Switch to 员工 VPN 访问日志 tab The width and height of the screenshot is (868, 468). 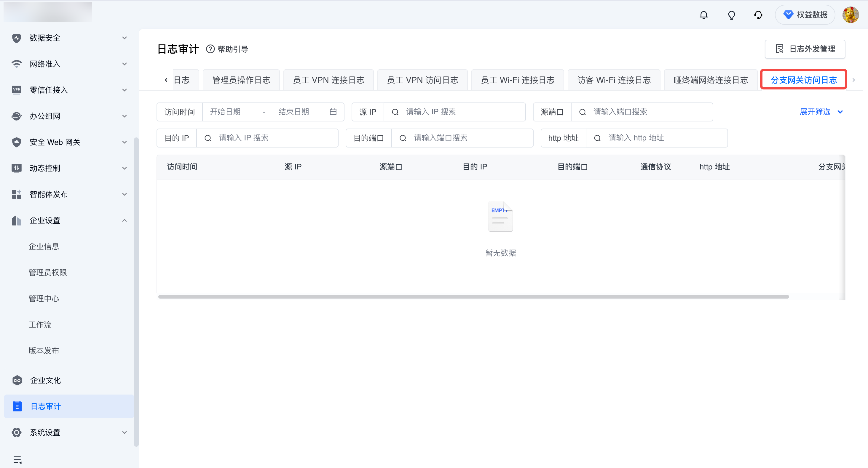(x=422, y=80)
